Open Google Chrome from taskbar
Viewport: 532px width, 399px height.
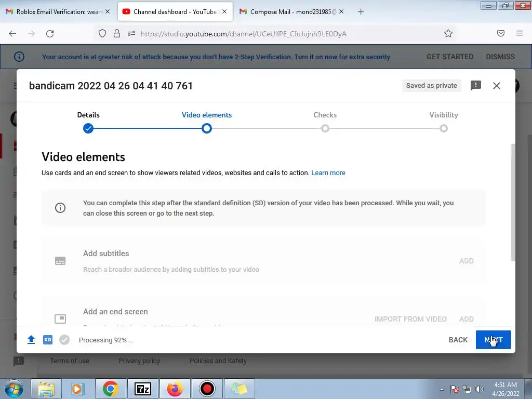click(x=110, y=389)
